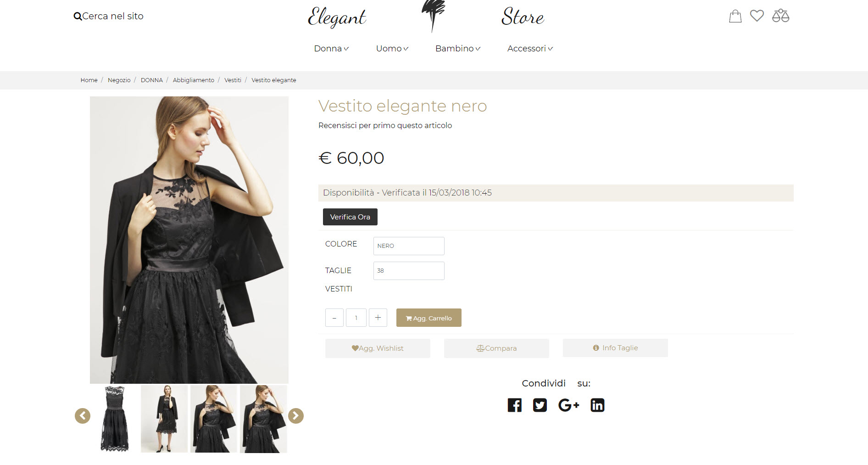Open the COLORE selector showing NERO
868x465 pixels.
(x=409, y=246)
